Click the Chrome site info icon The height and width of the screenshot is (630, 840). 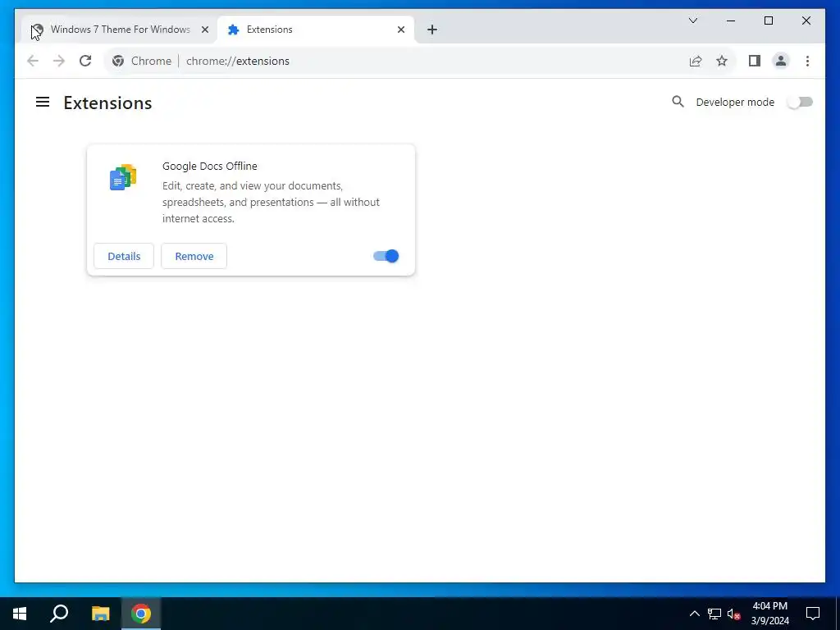coord(118,61)
